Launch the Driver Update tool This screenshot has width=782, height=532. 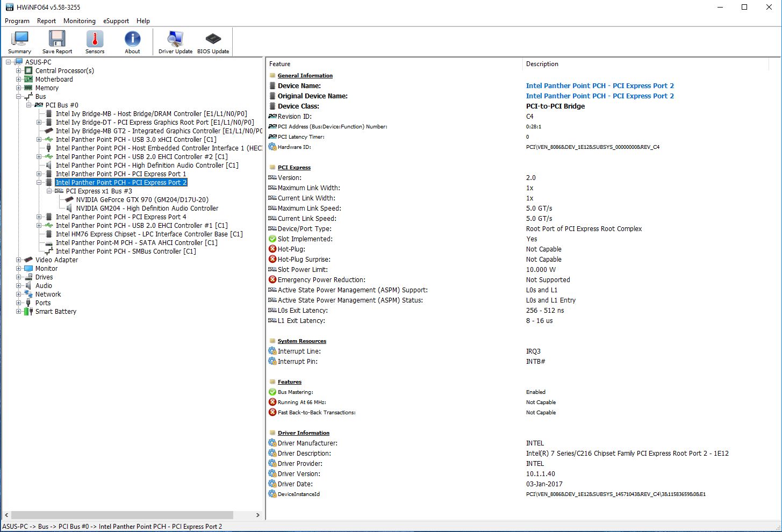tap(175, 42)
